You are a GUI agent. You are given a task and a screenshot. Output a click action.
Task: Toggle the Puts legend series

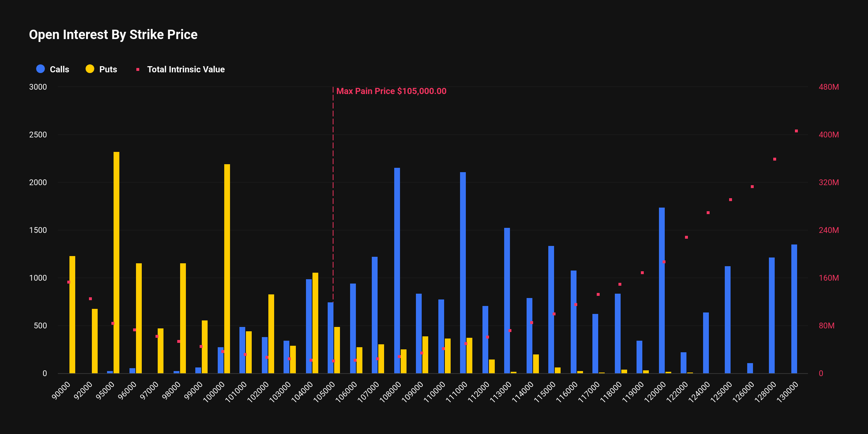point(108,69)
